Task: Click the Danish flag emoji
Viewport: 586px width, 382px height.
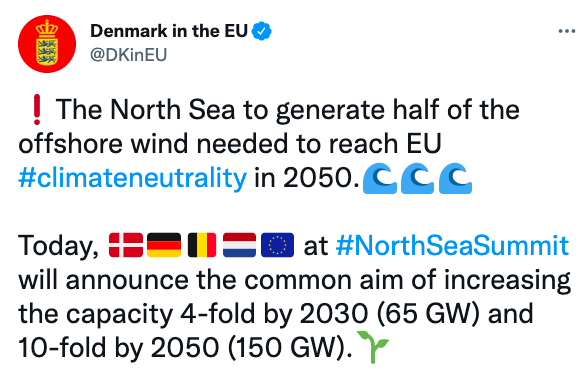Action: 126,245
